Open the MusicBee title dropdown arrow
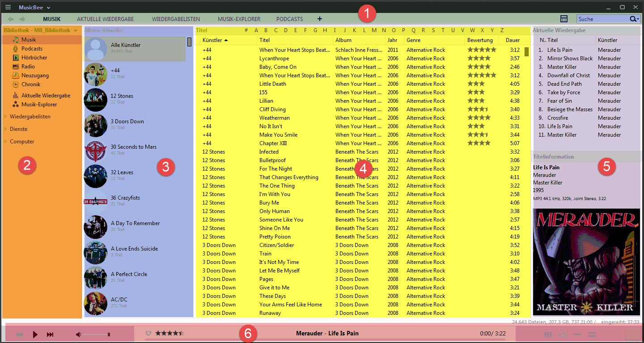This screenshot has width=644, height=343. click(x=48, y=8)
